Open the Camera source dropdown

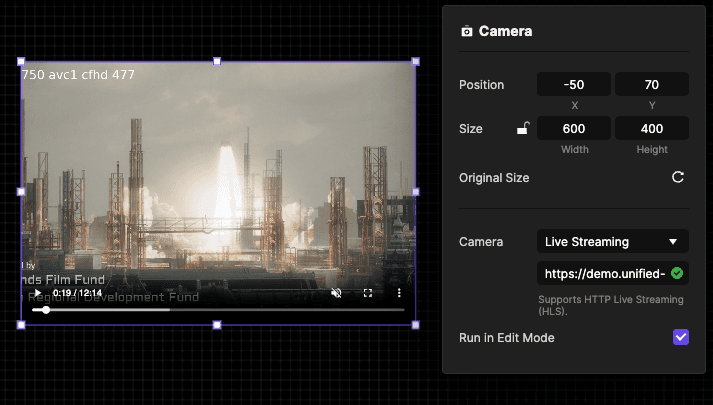coord(613,241)
